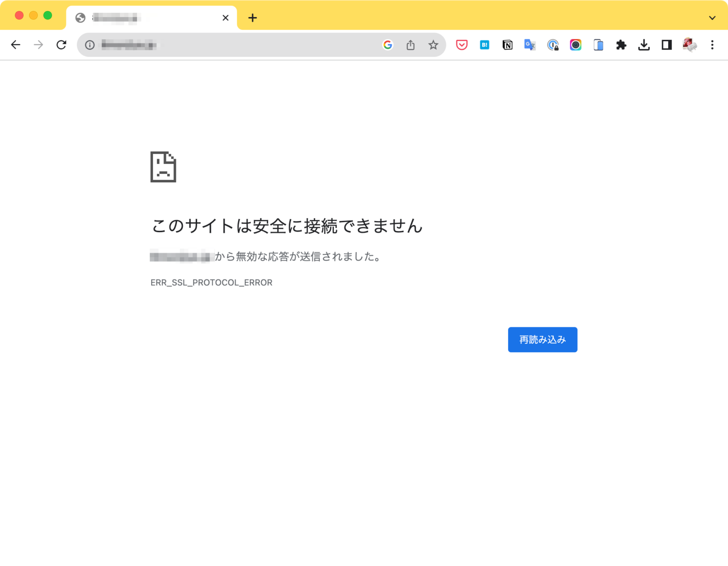The height and width of the screenshot is (566, 728).
Task: Open the blue phone-sync extension icon
Action: click(598, 45)
